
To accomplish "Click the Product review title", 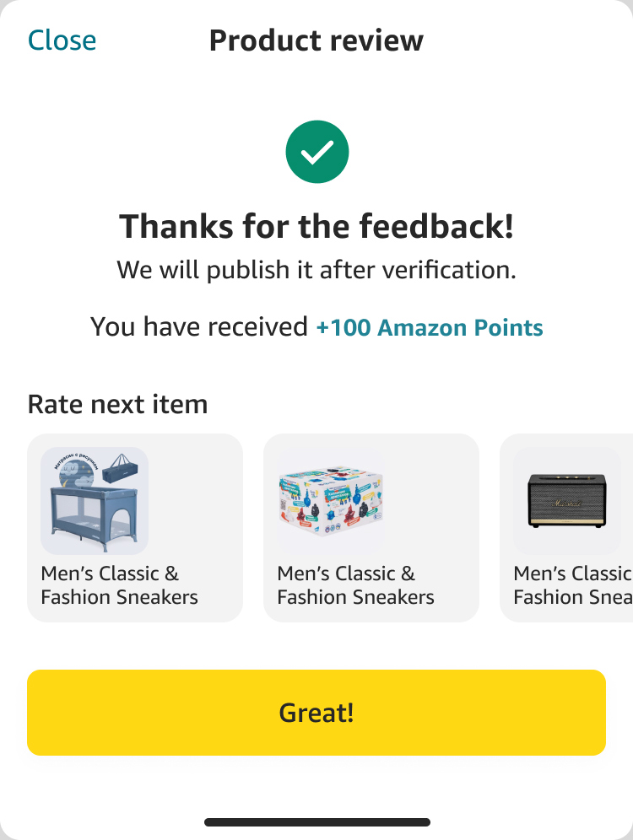I will (316, 40).
